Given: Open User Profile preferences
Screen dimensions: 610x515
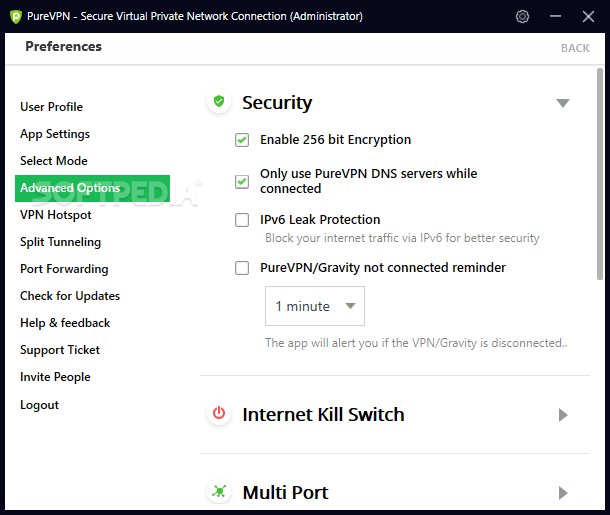Looking at the screenshot, I should tap(51, 107).
